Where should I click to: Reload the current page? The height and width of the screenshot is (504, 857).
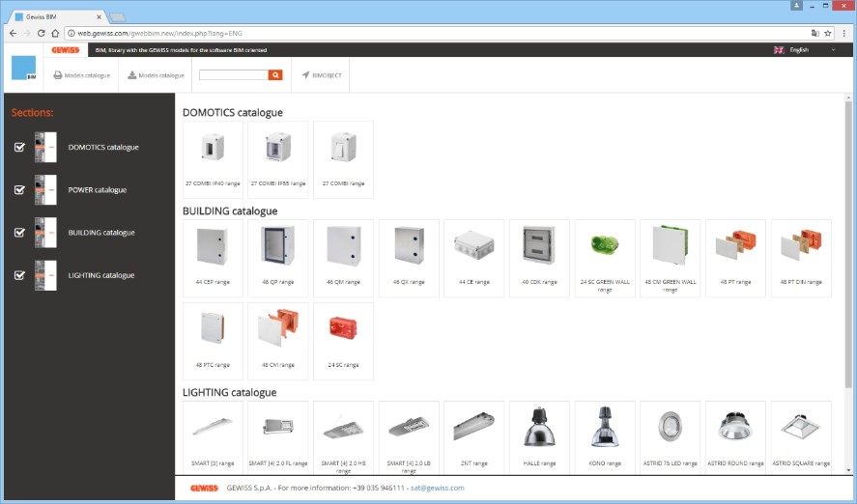[x=41, y=33]
